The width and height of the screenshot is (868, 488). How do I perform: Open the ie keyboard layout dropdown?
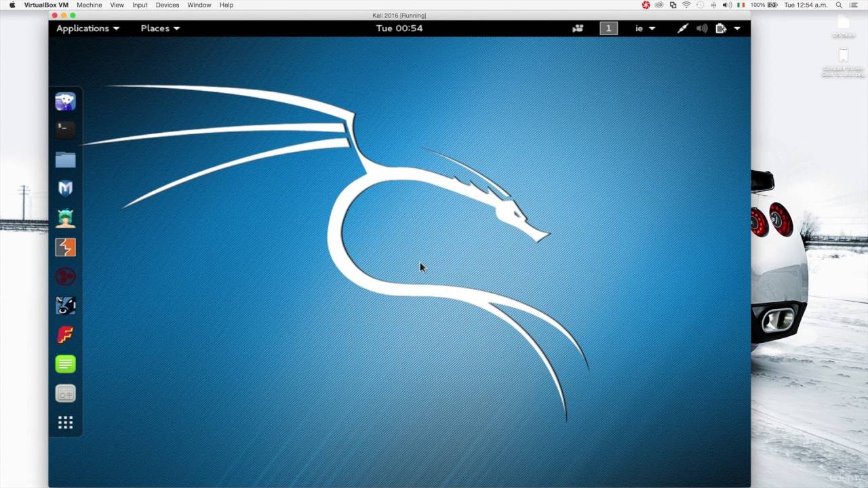click(x=645, y=28)
